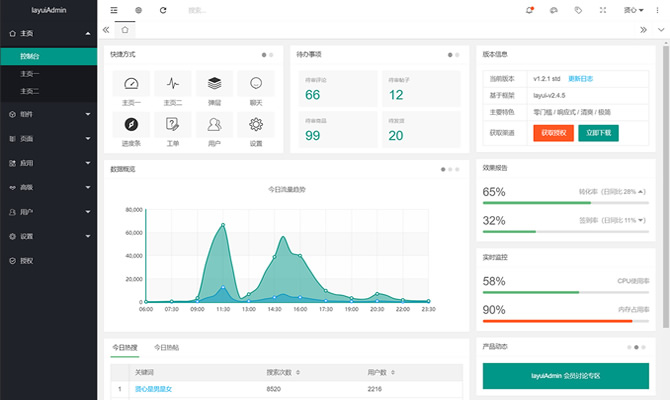Switch 快捷方式 carousel to second dot
The image size is (670, 400).
coord(271,54)
